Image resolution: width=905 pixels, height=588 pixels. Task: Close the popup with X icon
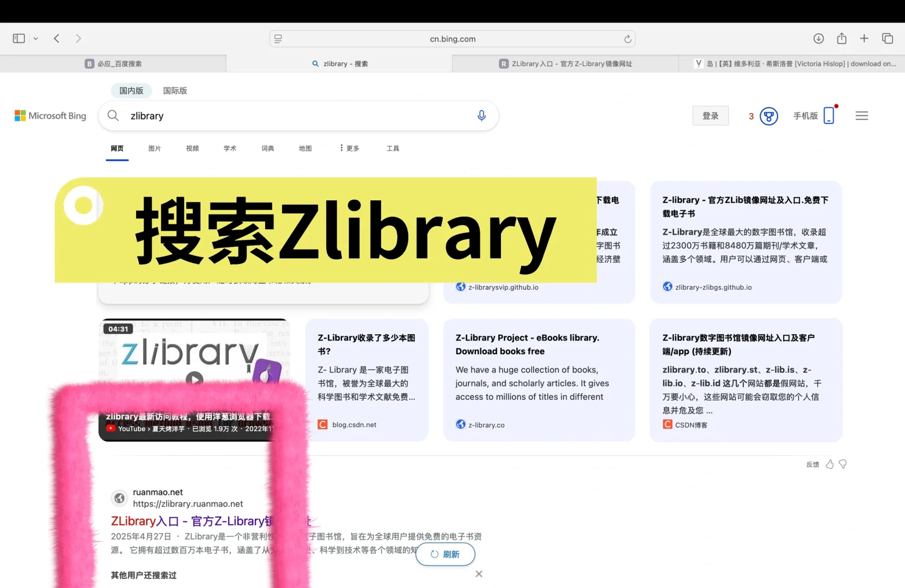[x=479, y=574]
